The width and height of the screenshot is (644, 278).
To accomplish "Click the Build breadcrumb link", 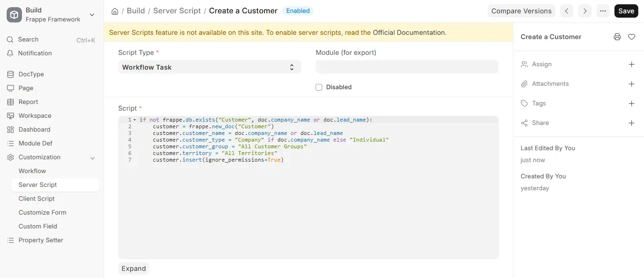I will click(136, 10).
